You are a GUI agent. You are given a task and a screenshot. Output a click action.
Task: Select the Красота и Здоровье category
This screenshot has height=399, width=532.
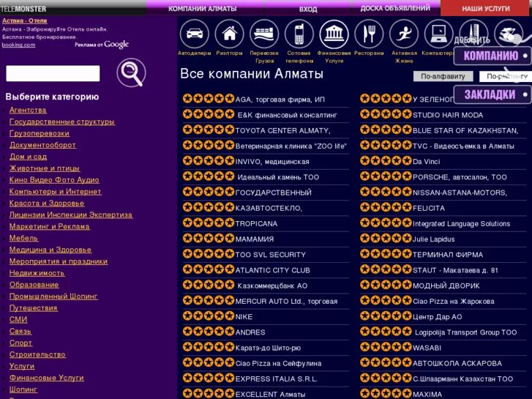click(47, 203)
